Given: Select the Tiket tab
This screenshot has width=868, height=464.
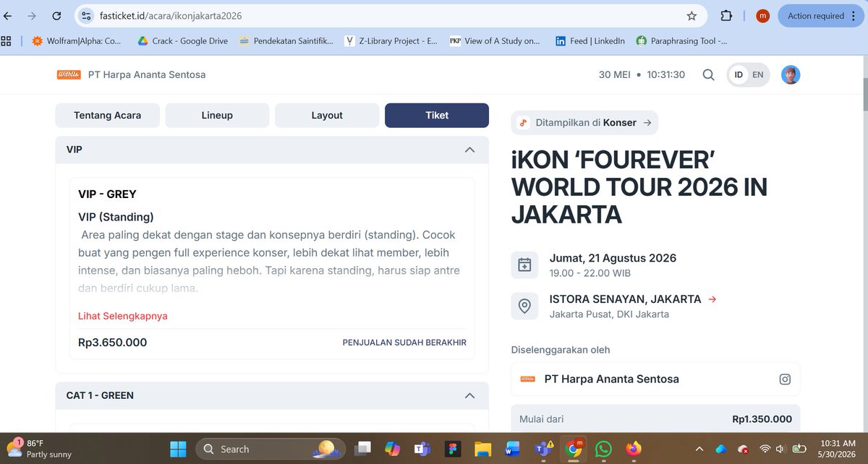Looking at the screenshot, I should [437, 116].
